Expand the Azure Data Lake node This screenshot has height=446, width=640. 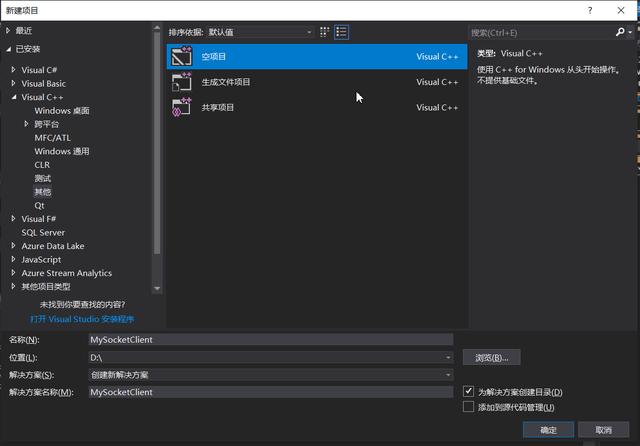pyautogui.click(x=13, y=246)
